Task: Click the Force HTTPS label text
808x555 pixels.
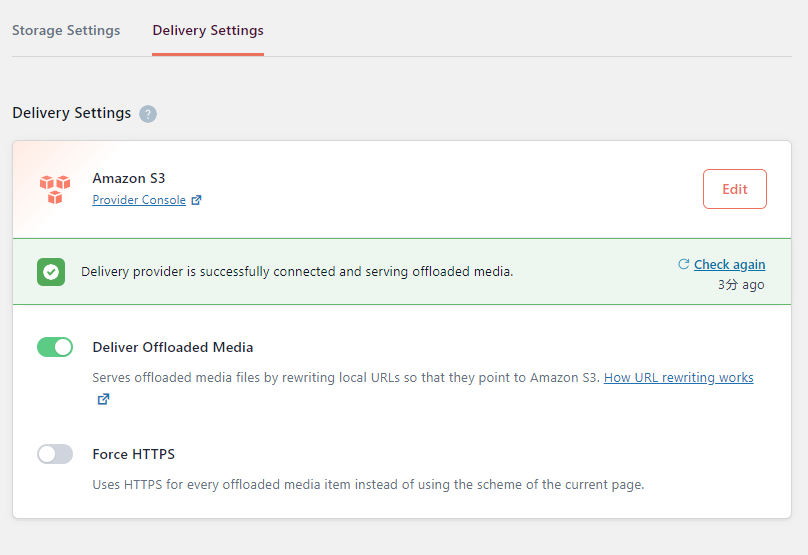Action: (x=134, y=454)
